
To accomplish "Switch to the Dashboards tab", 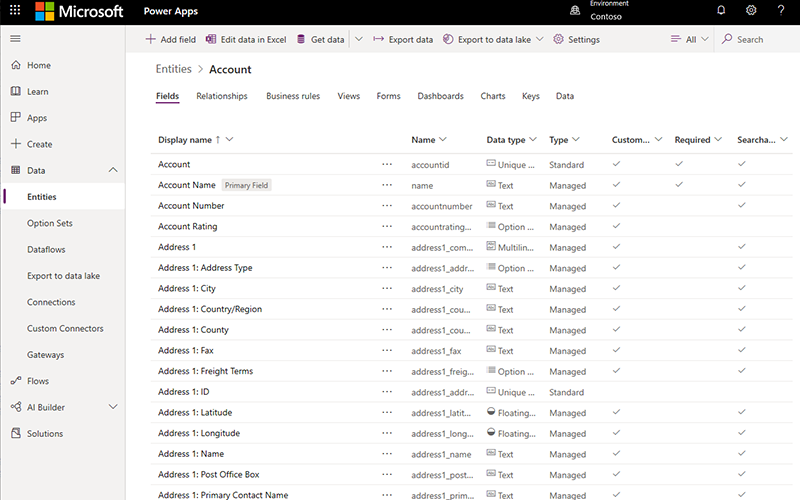I will [440, 96].
